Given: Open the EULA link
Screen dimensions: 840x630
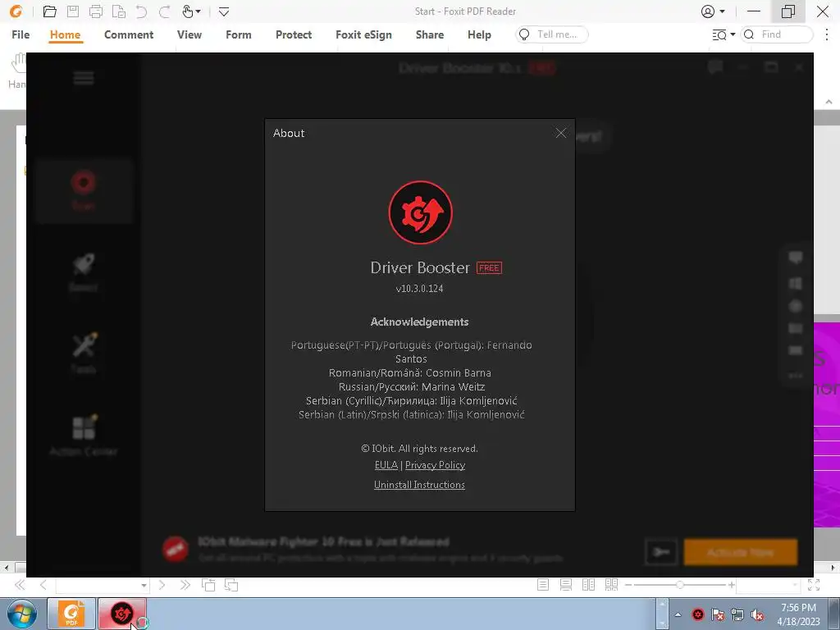Looking at the screenshot, I should click(386, 465).
